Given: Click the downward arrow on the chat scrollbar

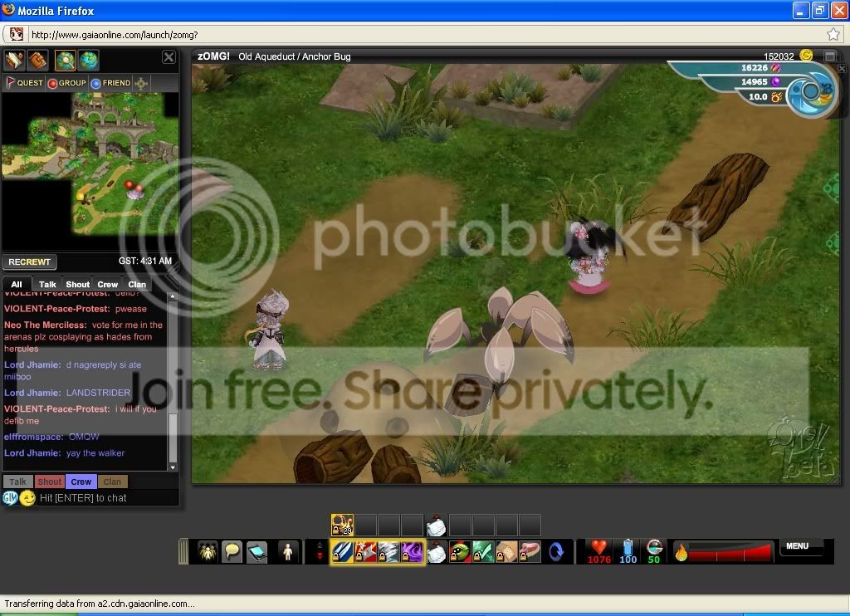Looking at the screenshot, I should tap(173, 467).
